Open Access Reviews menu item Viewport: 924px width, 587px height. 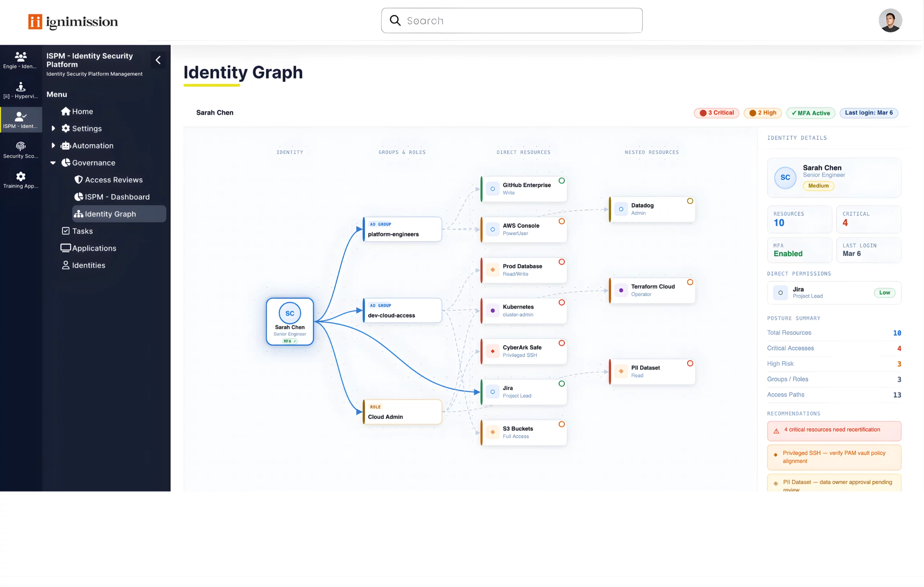pyautogui.click(x=114, y=180)
